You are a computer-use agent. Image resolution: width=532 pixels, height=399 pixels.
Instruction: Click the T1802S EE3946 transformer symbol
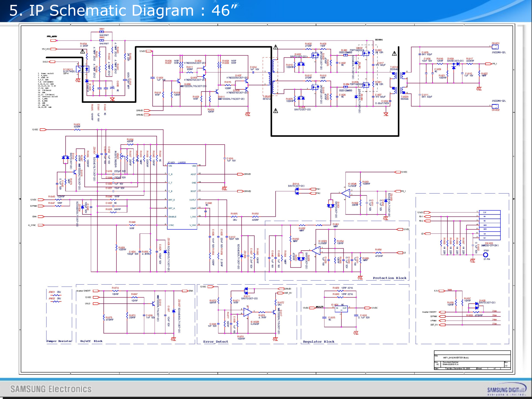click(x=398, y=90)
